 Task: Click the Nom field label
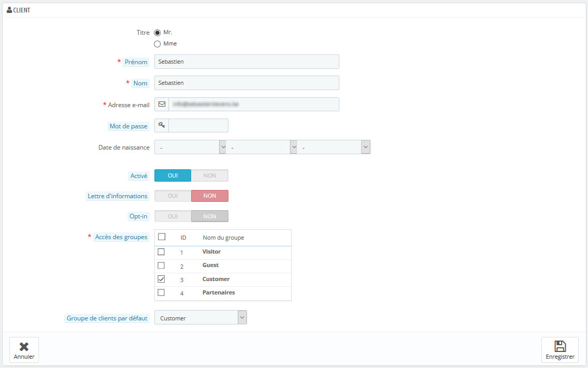[140, 83]
